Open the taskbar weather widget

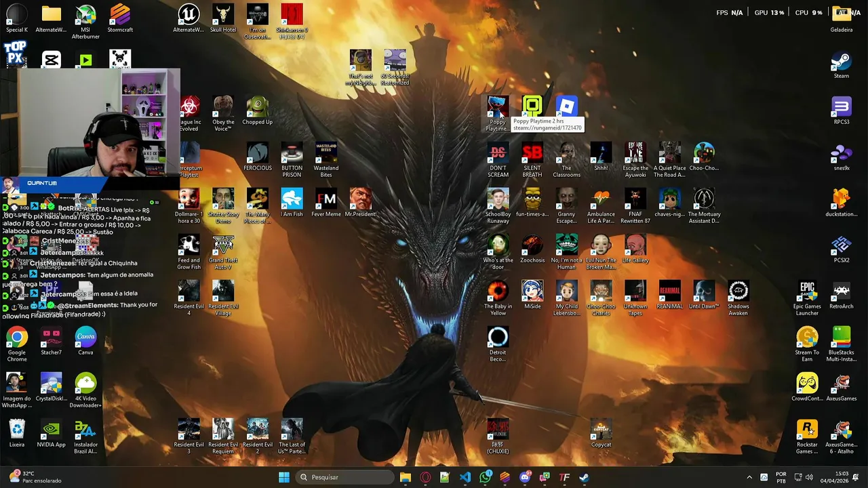[x=35, y=477]
